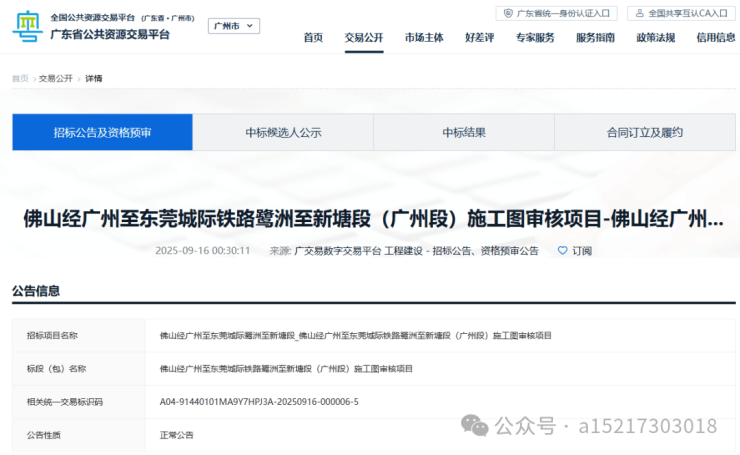The width and height of the screenshot is (740, 455).
Task: Click the code A04-91440101MA9Y7HPJ3A-20250916-000006-5
Action: [x=259, y=402]
